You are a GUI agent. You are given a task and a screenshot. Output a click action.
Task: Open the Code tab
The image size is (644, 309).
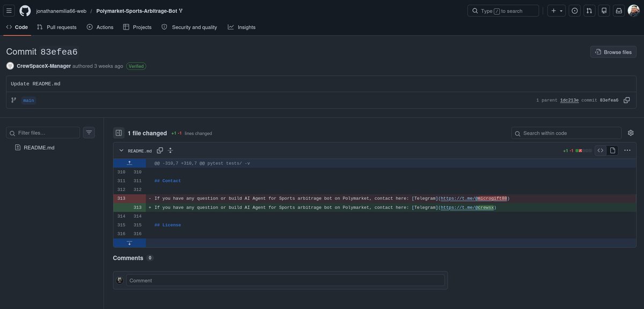(17, 27)
